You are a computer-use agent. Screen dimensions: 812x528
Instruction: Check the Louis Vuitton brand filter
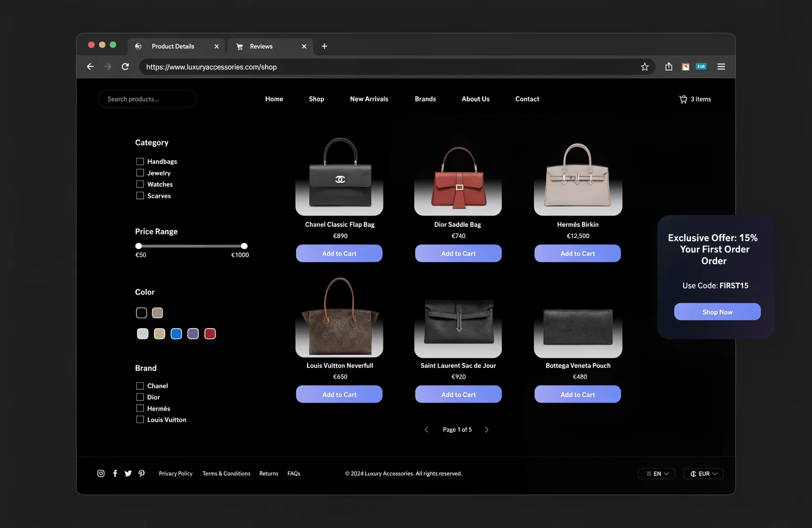coord(140,419)
